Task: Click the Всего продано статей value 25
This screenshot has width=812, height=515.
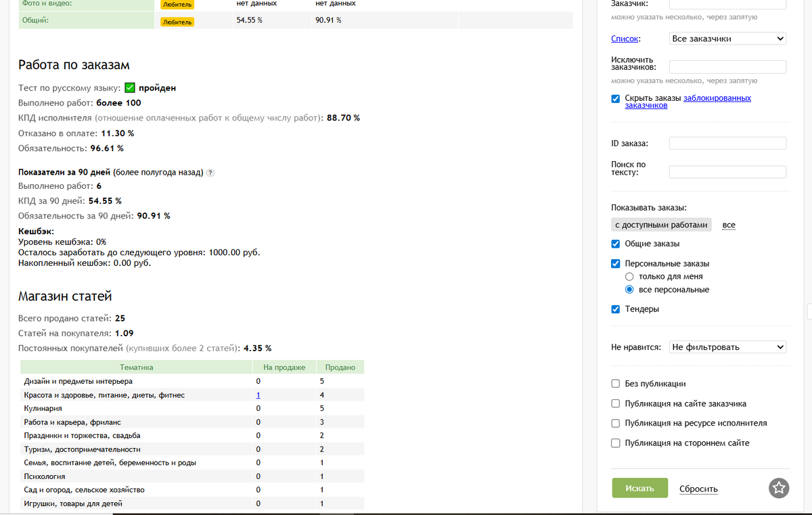Action: click(x=120, y=318)
